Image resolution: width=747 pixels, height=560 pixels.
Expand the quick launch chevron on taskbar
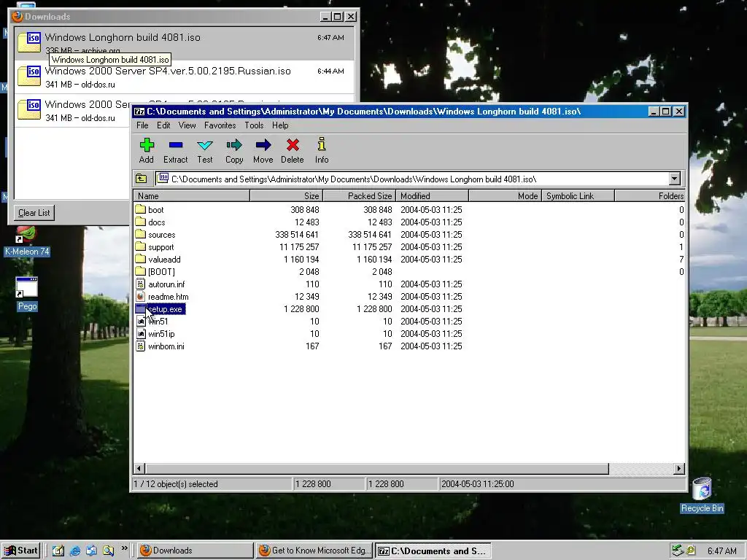coord(124,548)
